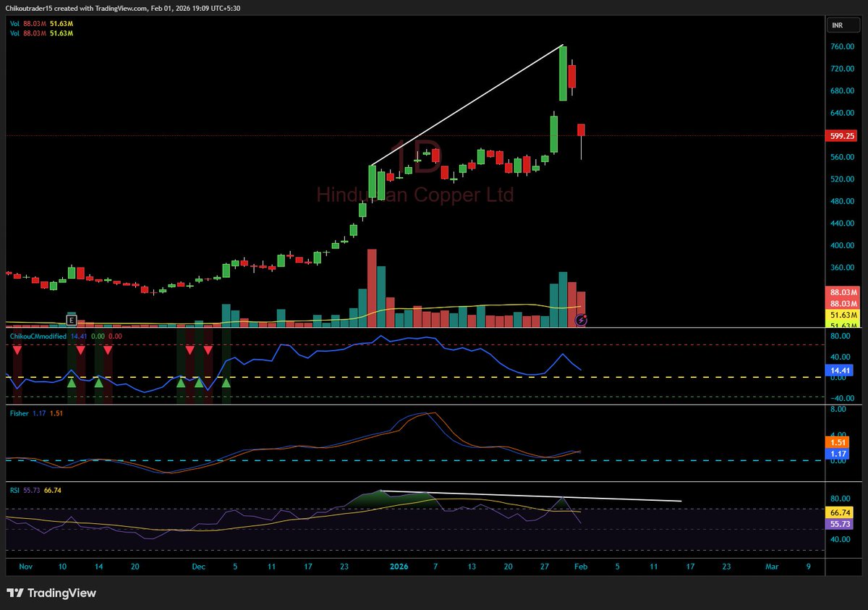Click the Nov label on time axis
The image size is (868, 610).
tap(25, 568)
